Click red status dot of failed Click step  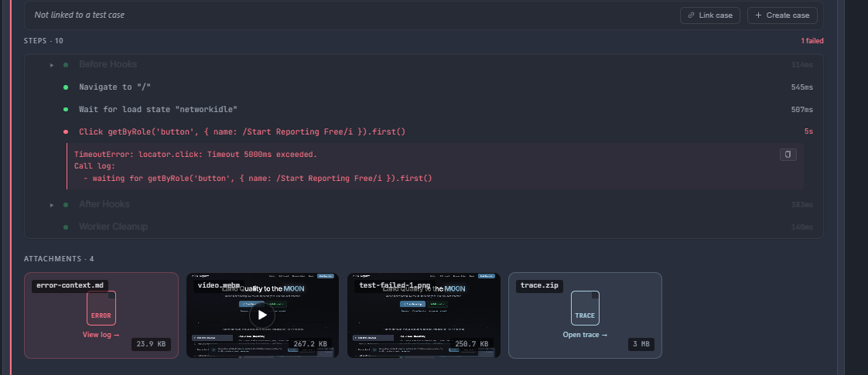[x=66, y=131]
